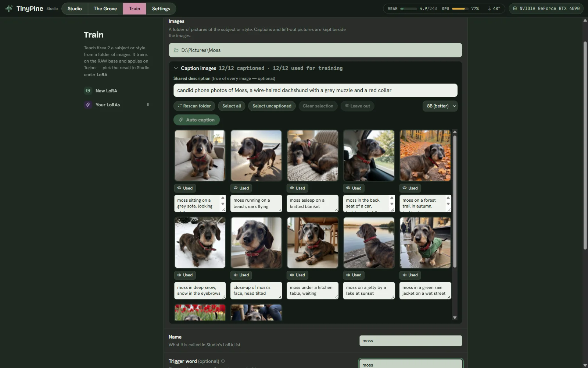Viewport: 588px width, 368px height.
Task: Switch to the Studio tab
Action: (75, 8)
